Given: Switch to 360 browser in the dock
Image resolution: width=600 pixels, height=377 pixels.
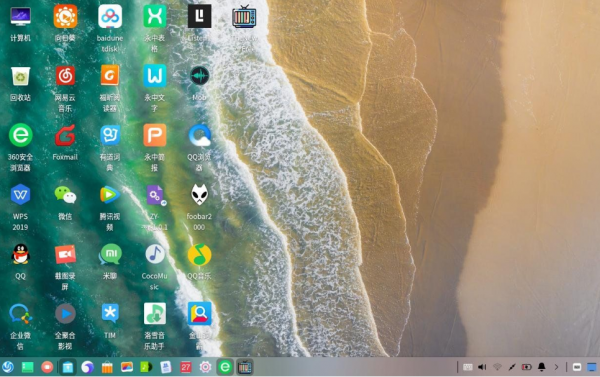Looking at the screenshot, I should (225, 367).
